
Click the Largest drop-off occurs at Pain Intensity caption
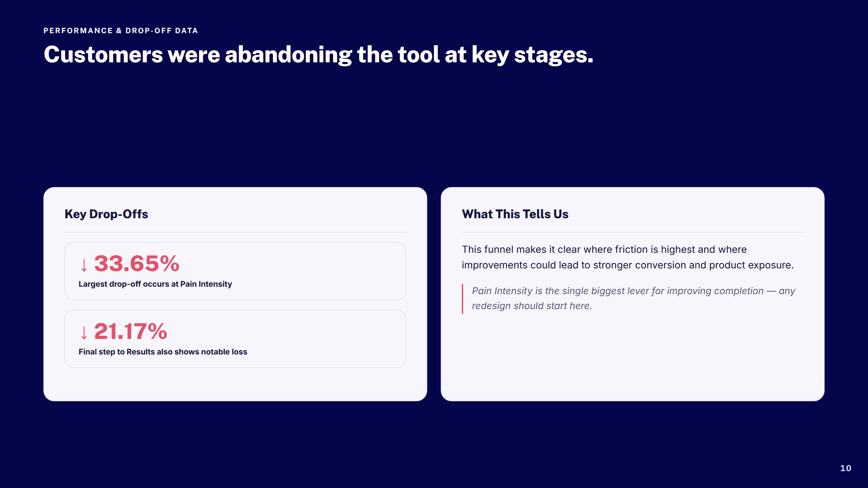(x=155, y=284)
